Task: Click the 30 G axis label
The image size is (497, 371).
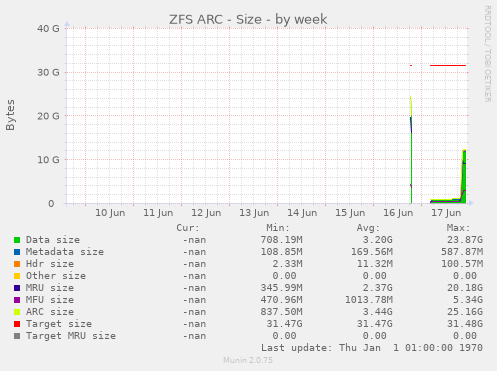Action: tap(48, 72)
